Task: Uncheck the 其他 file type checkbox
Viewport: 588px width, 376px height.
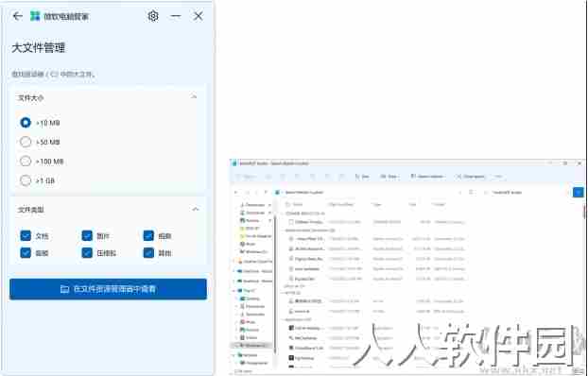Action: (x=148, y=252)
